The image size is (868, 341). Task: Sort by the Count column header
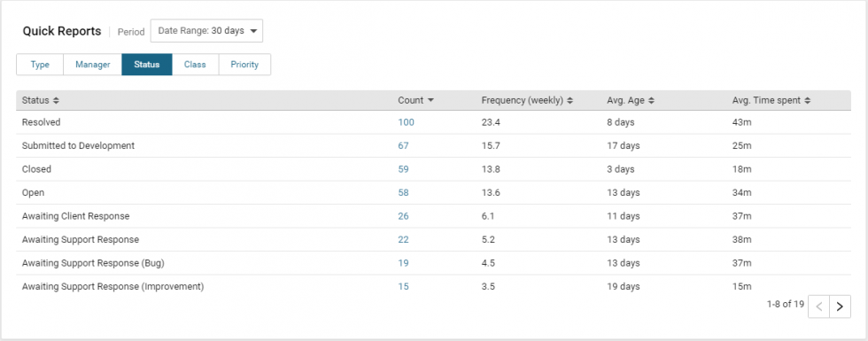[x=415, y=100]
